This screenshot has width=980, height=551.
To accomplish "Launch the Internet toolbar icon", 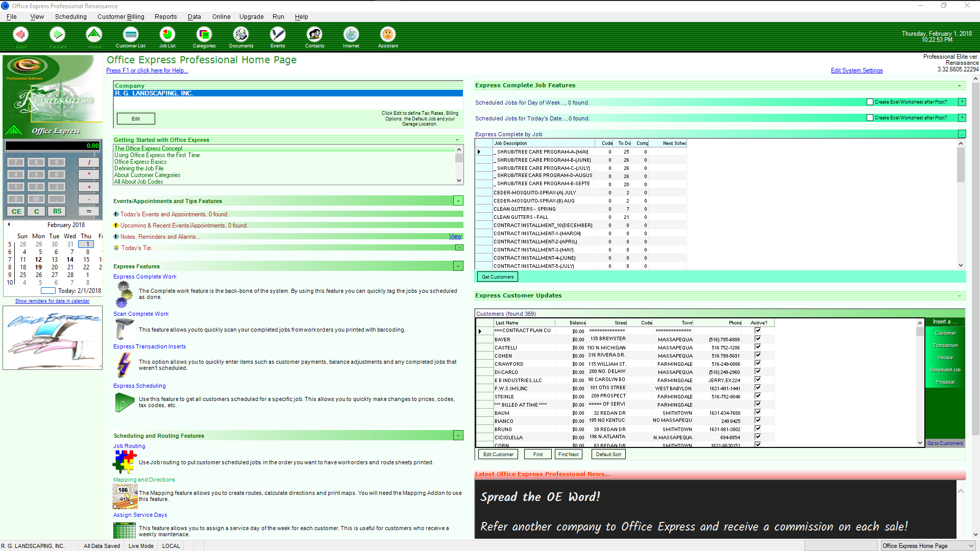I will pyautogui.click(x=351, y=35).
